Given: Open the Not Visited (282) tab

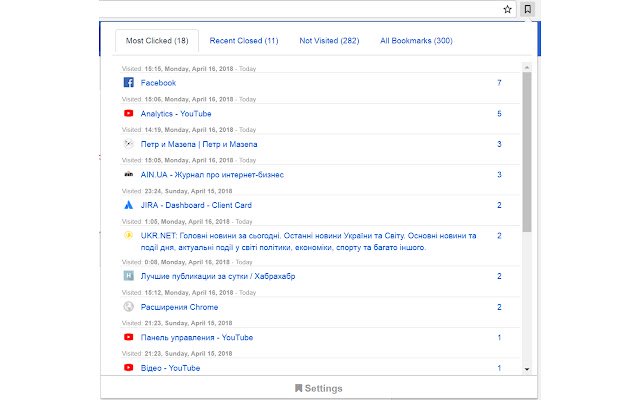Looking at the screenshot, I should (x=329, y=41).
